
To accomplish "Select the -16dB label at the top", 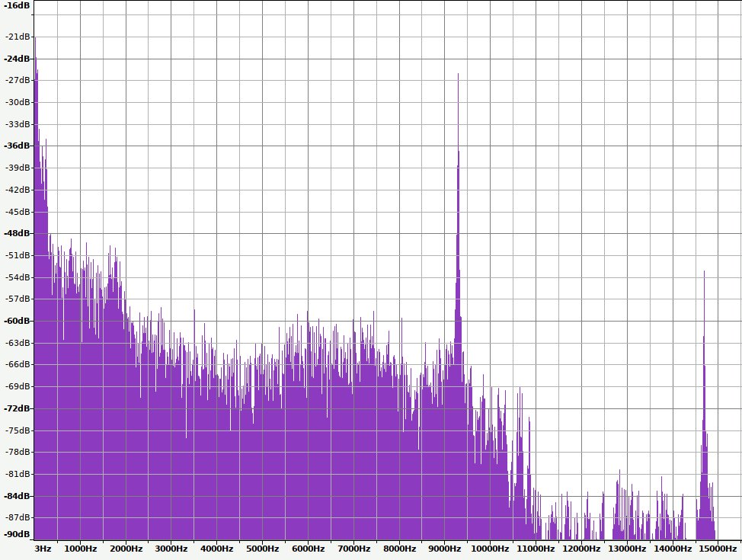I will pyautogui.click(x=17, y=5).
